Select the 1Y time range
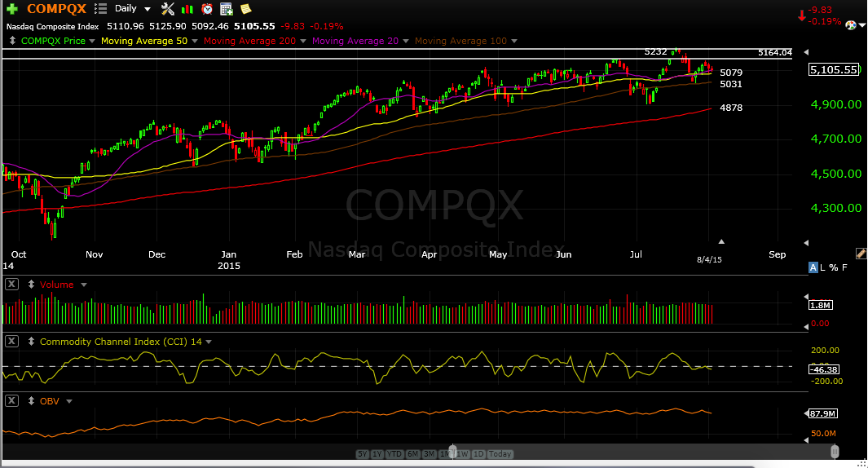This screenshot has width=868, height=468. (377, 453)
